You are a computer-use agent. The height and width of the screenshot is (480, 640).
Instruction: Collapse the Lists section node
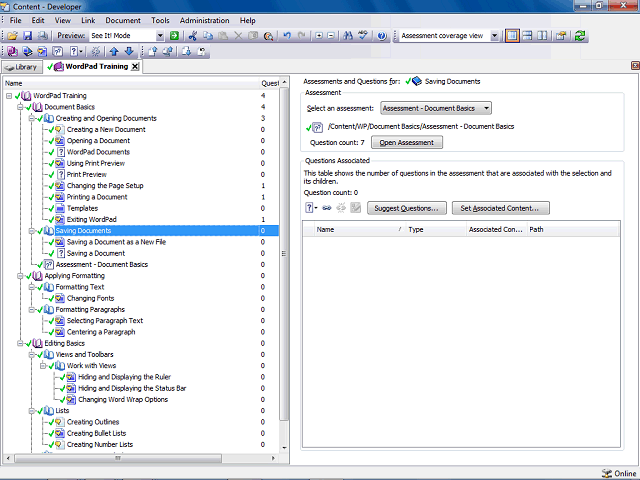31,411
